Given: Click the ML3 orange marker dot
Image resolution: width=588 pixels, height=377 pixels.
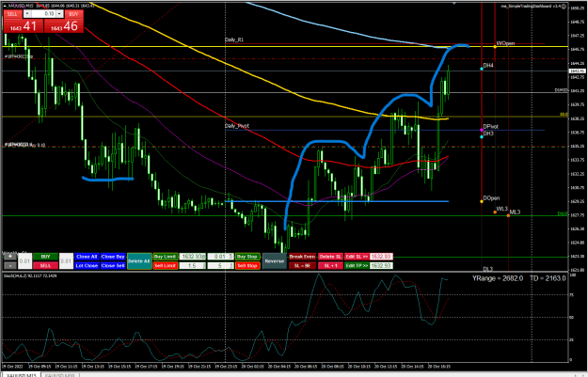Looking at the screenshot, I should tap(508, 215).
